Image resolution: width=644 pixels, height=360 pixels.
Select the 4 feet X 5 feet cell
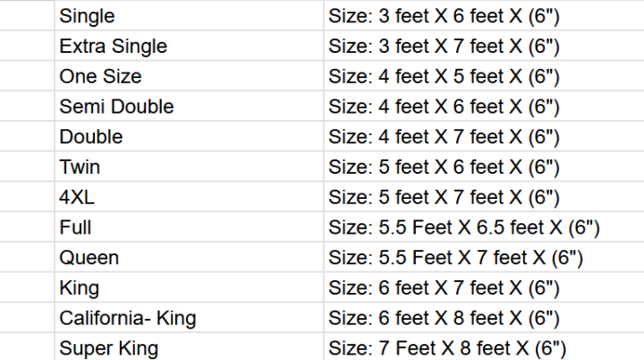pyautogui.click(x=484, y=76)
